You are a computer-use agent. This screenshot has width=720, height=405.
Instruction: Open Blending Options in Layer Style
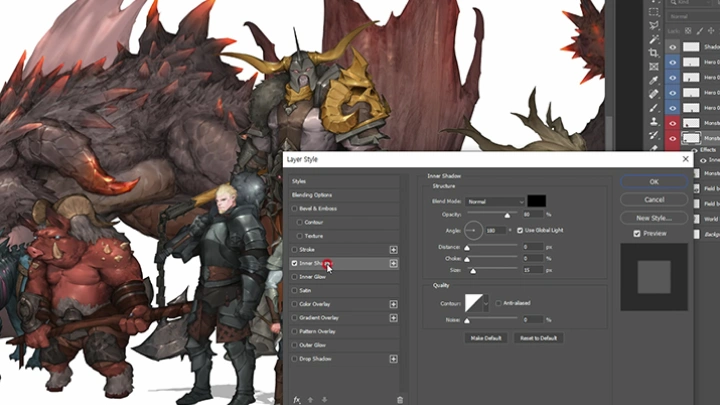(344, 195)
